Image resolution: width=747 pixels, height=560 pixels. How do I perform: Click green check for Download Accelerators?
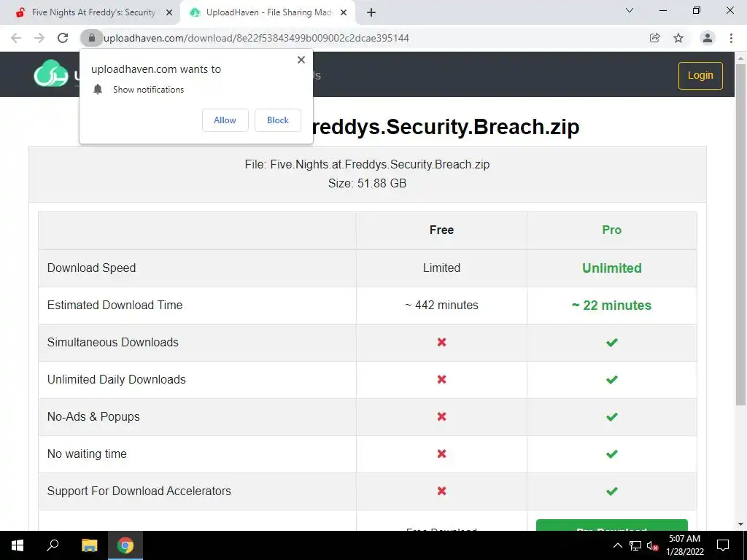click(x=612, y=491)
